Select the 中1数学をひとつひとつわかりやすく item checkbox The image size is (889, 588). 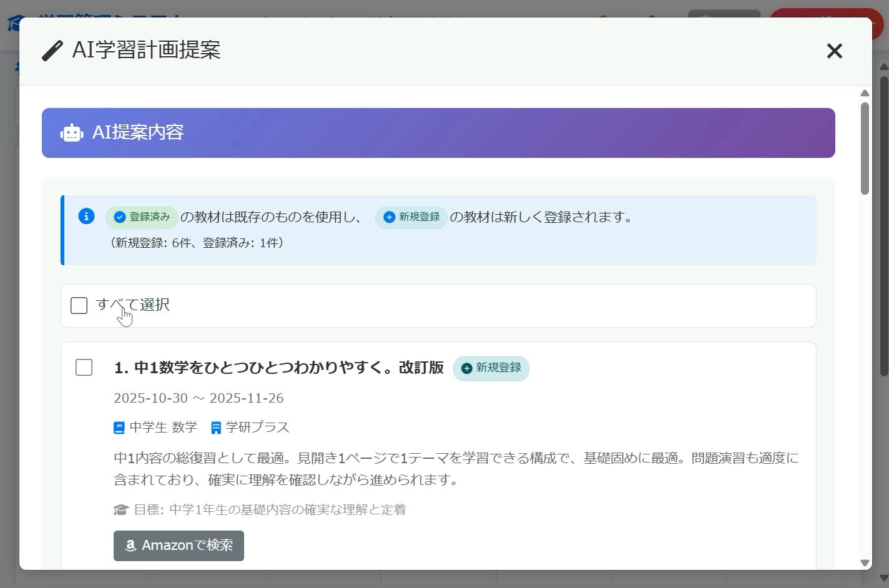(84, 367)
